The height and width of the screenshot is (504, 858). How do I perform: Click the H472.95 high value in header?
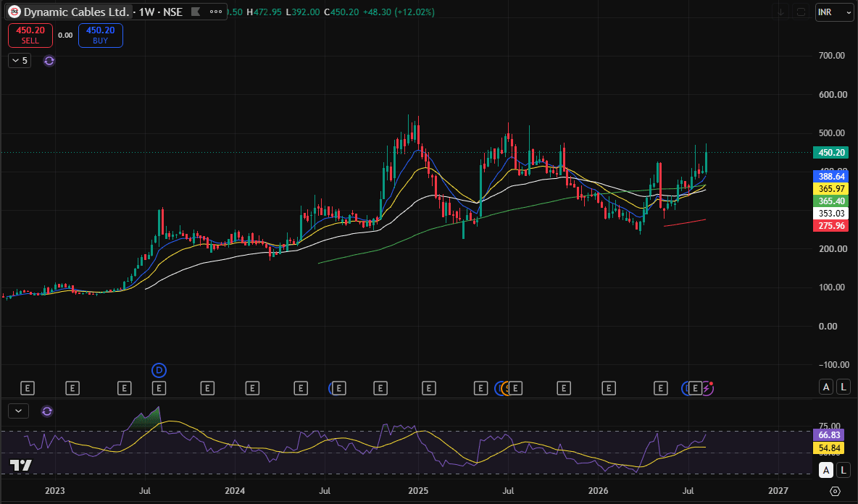tap(264, 12)
